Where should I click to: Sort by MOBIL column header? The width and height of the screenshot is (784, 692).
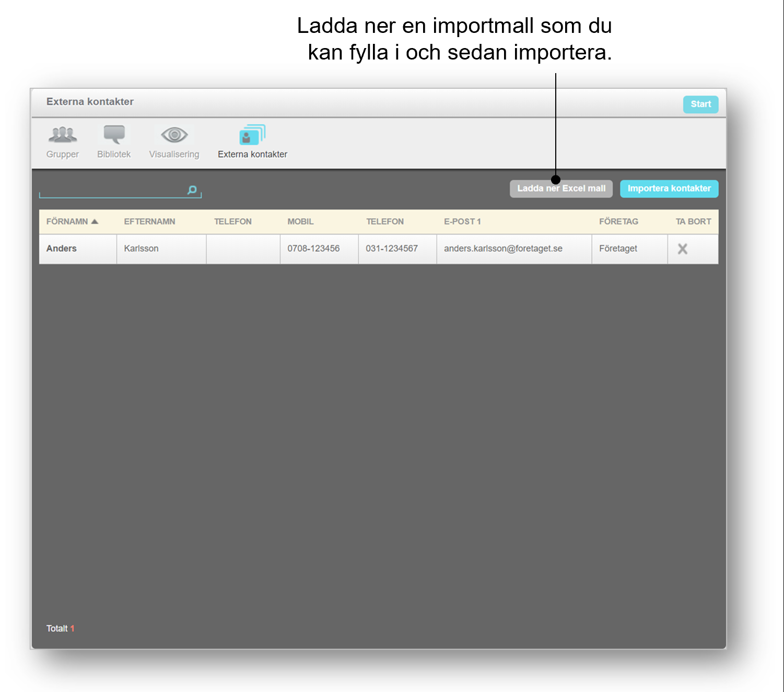(300, 221)
